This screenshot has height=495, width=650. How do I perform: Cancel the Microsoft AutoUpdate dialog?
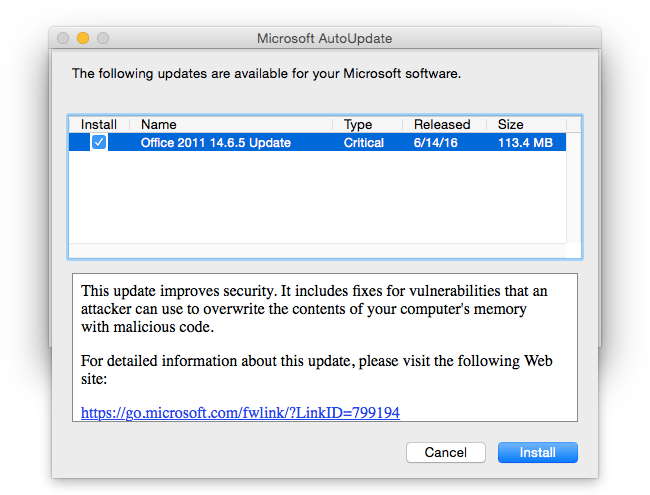[x=446, y=452]
